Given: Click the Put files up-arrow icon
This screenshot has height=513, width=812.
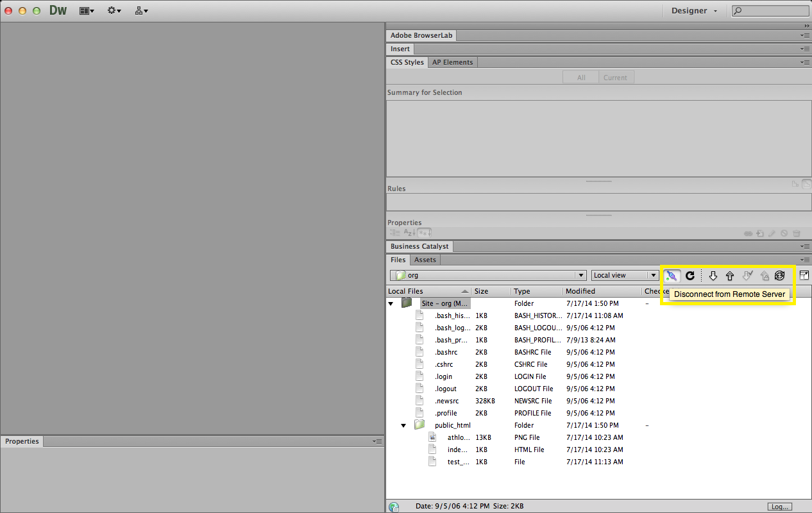Looking at the screenshot, I should 730,276.
